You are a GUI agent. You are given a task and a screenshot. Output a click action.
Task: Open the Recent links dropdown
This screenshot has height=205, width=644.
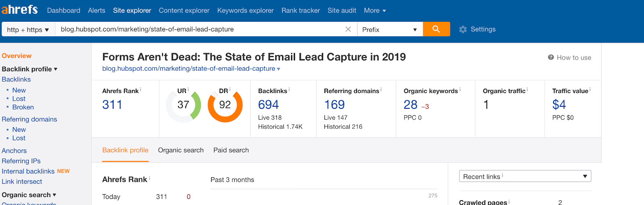click(525, 176)
